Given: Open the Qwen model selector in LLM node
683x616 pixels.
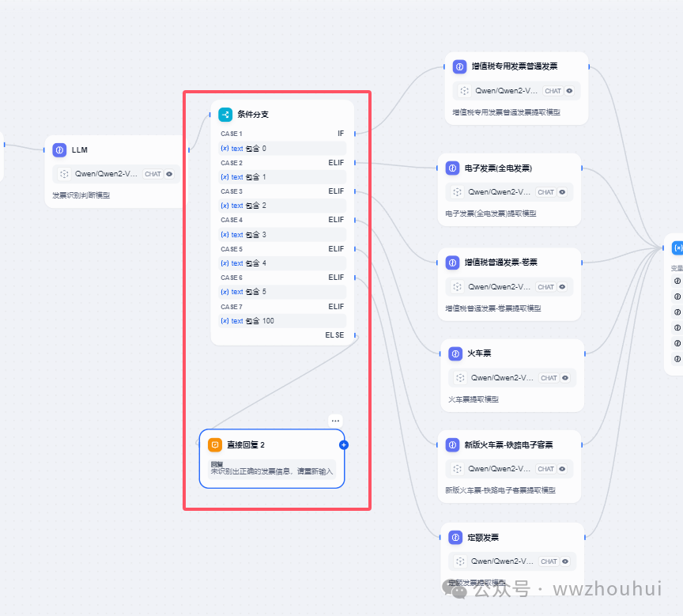Looking at the screenshot, I should (x=107, y=174).
